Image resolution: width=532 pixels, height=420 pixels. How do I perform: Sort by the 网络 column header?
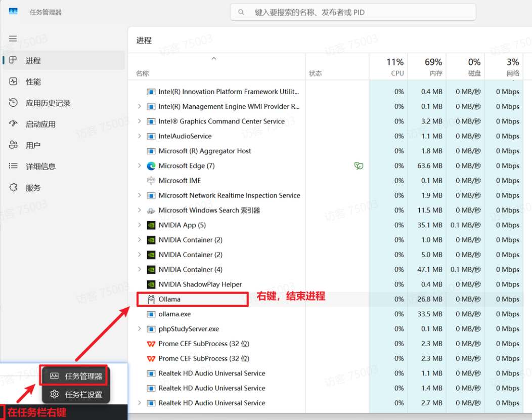504,67
